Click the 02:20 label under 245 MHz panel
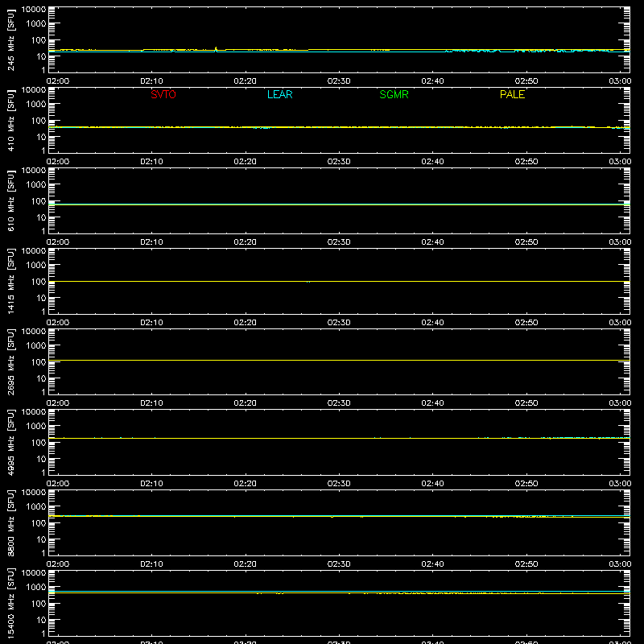This screenshot has height=644, width=644. tap(246, 81)
